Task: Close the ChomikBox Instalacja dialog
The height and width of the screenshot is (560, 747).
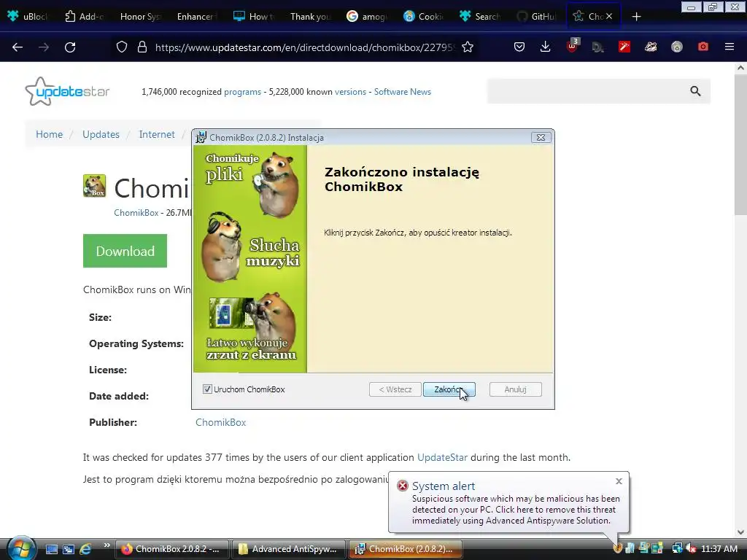Action: (541, 137)
